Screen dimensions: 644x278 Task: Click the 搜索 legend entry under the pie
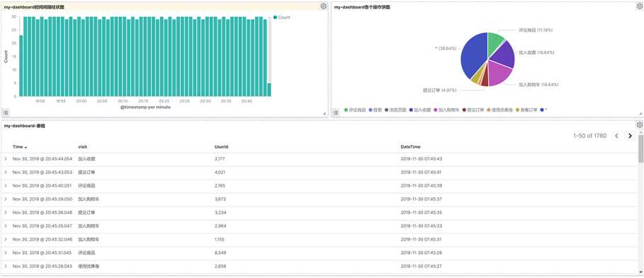pyautogui.click(x=375, y=110)
